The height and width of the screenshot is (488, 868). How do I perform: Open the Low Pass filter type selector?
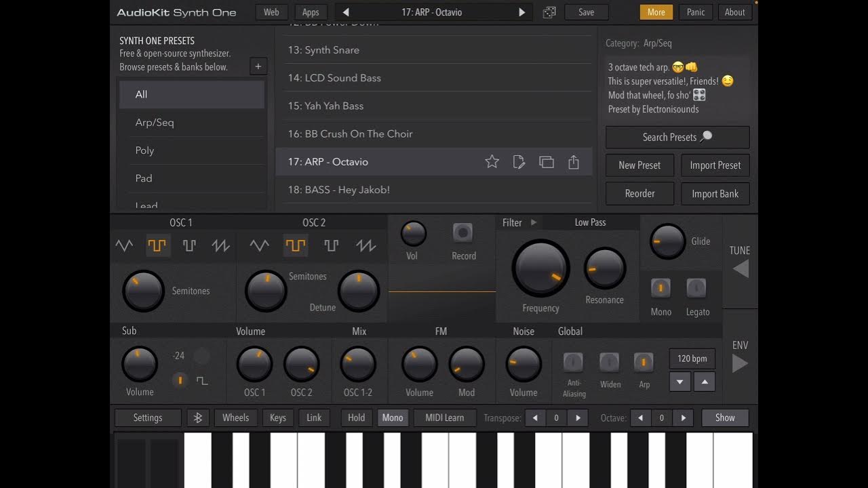click(x=591, y=222)
